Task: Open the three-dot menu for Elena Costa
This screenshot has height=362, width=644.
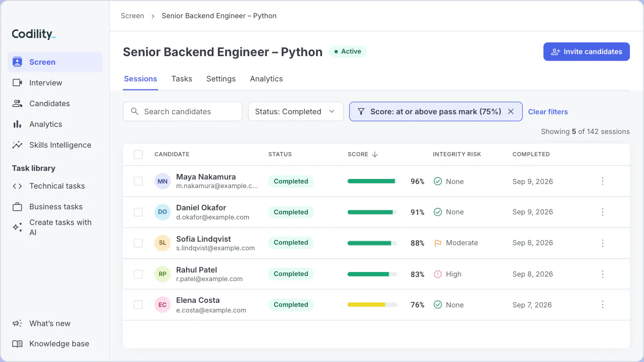Action: (603, 305)
